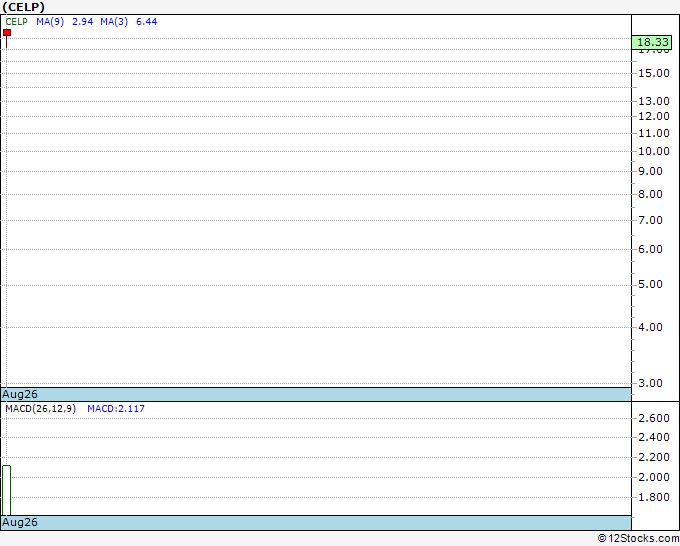Click the MACD(26,12,9) indicator label
This screenshot has height=546, width=680.
pyautogui.click(x=41, y=409)
